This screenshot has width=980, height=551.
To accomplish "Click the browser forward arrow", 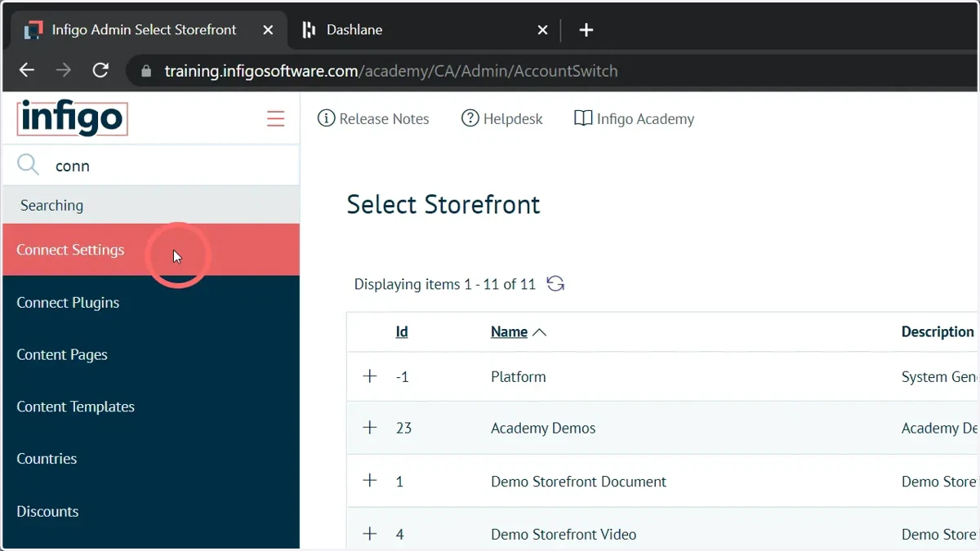I will click(64, 70).
